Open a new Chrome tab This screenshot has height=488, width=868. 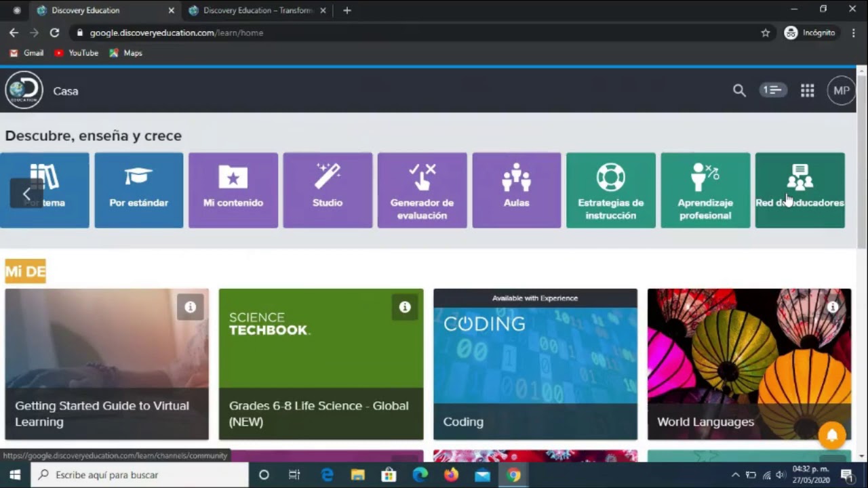coord(347,10)
